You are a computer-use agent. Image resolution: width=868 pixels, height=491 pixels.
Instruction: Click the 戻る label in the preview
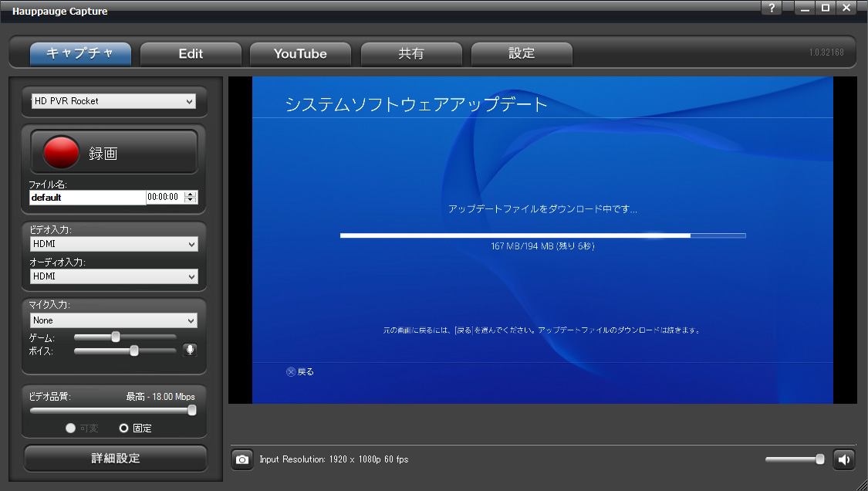pyautogui.click(x=306, y=372)
